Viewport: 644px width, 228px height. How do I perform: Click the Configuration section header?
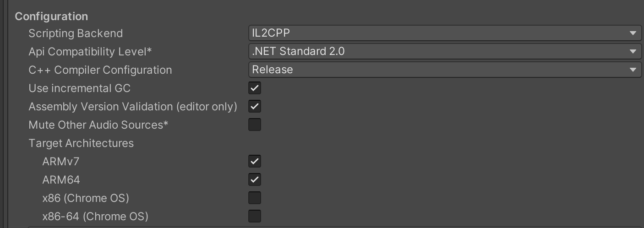click(x=51, y=16)
